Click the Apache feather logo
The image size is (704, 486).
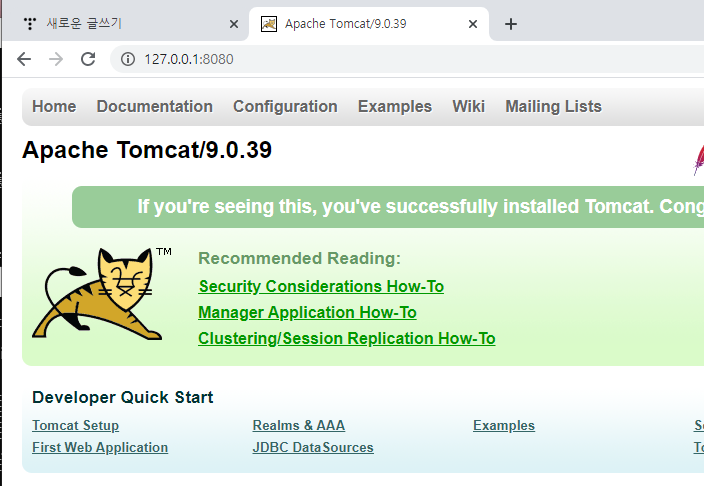coord(699,159)
